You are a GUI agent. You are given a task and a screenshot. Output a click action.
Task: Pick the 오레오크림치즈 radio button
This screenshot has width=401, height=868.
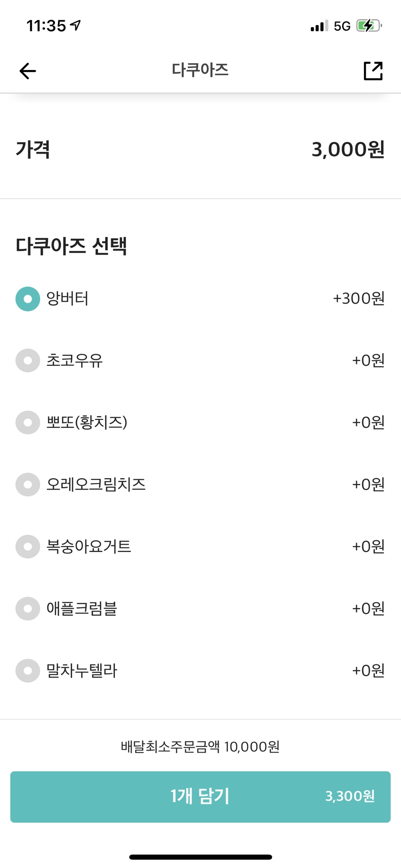click(28, 484)
